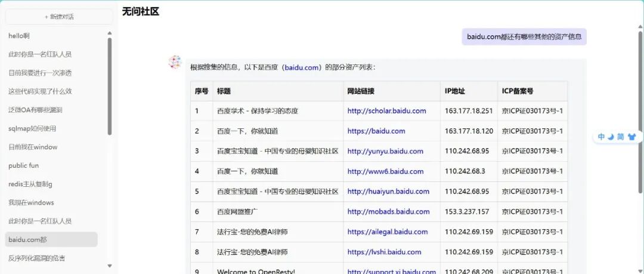The height and width of the screenshot is (274, 644).
Task: Select the active baidu.com都 conversation
Action: pyautogui.click(x=51, y=239)
